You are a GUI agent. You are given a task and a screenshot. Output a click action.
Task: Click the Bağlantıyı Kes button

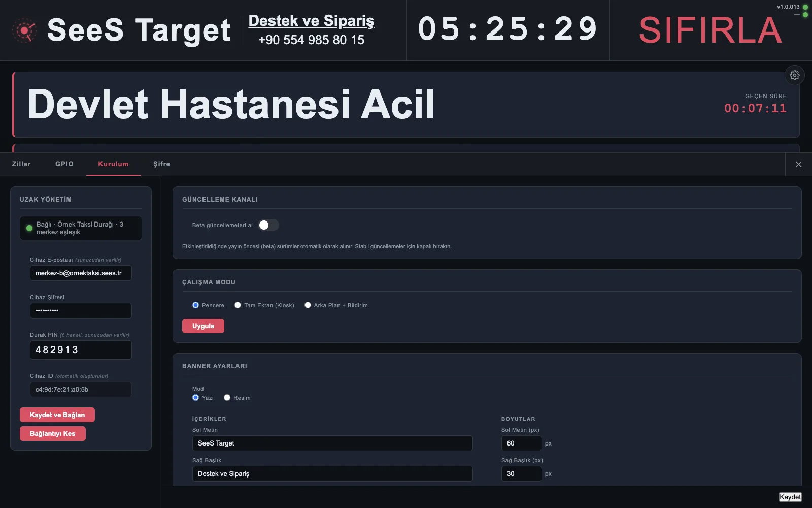[53, 434]
